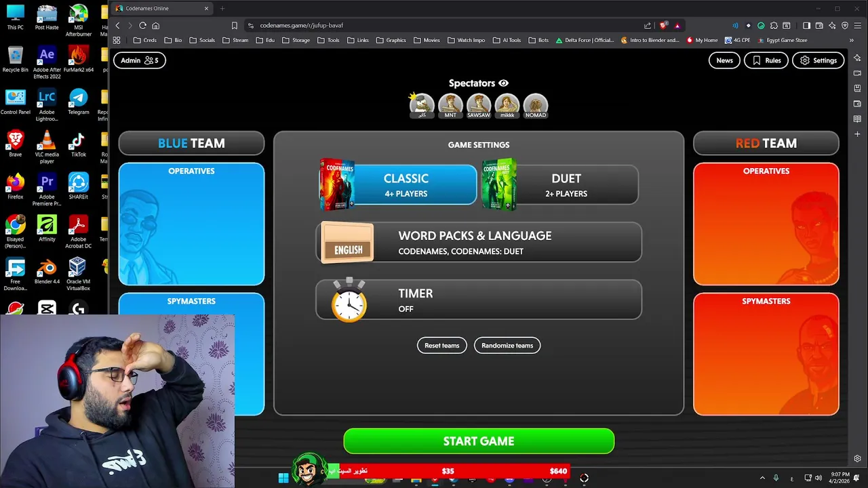Click the Classic Codenames box image
Screen dimensions: 868x488
tap(337, 184)
